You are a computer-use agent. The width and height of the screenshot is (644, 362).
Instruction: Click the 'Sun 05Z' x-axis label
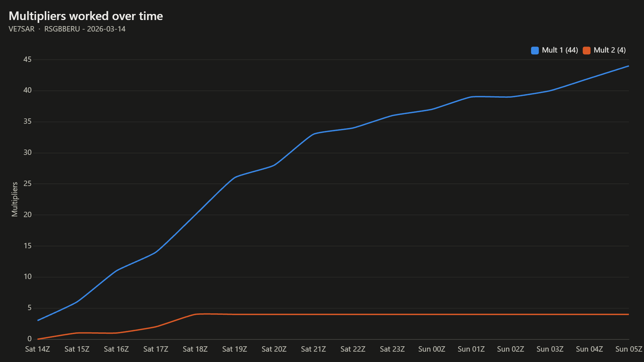(629, 349)
